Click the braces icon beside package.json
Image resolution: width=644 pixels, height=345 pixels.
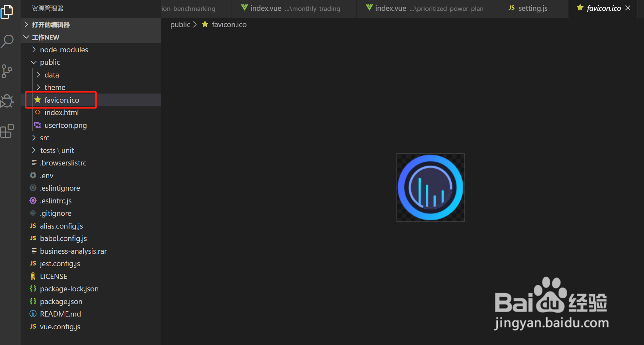33,301
